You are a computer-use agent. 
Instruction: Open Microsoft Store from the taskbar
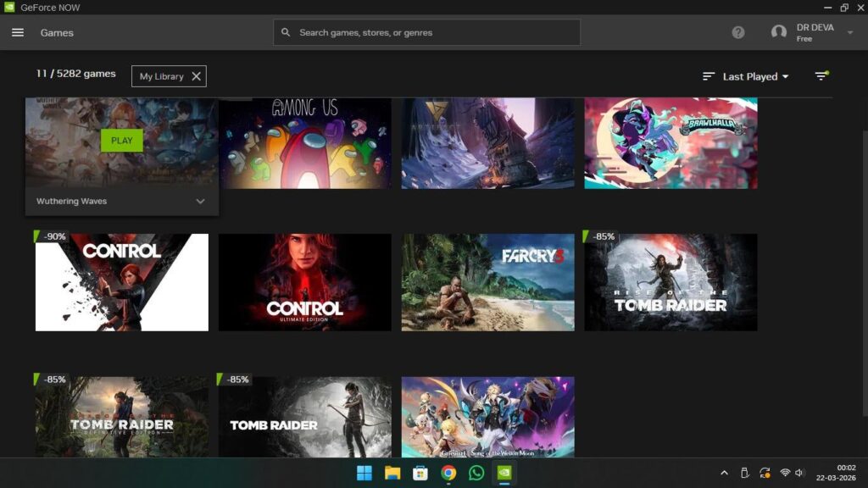pyautogui.click(x=420, y=473)
